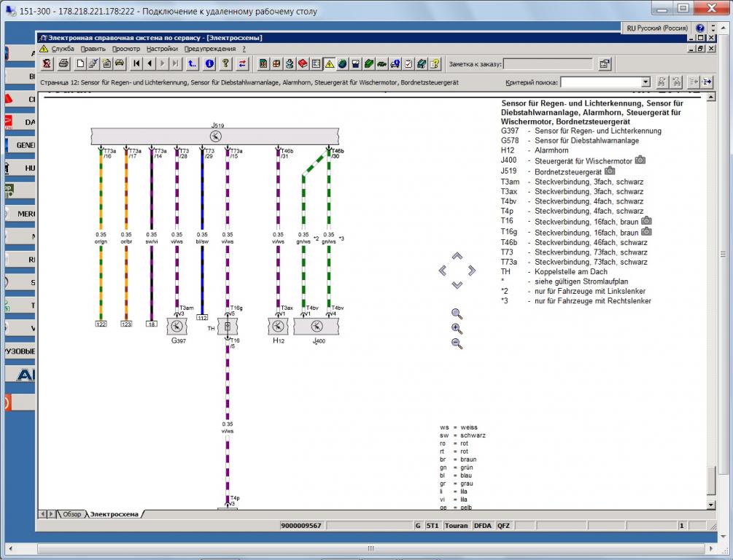Follow reference box 122 in diagram

coord(101,324)
